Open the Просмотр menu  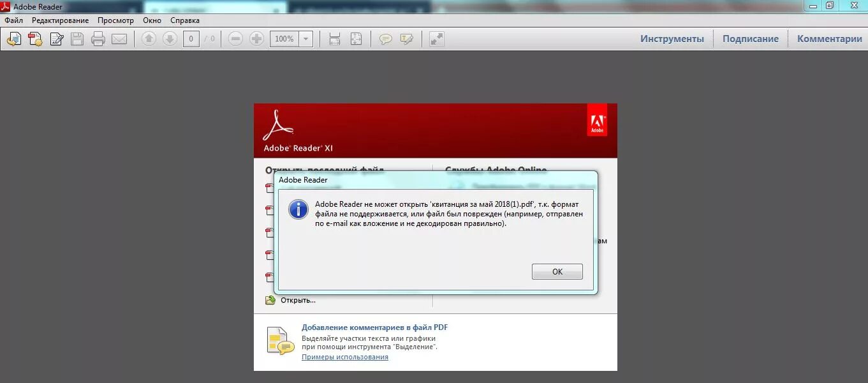click(x=115, y=20)
